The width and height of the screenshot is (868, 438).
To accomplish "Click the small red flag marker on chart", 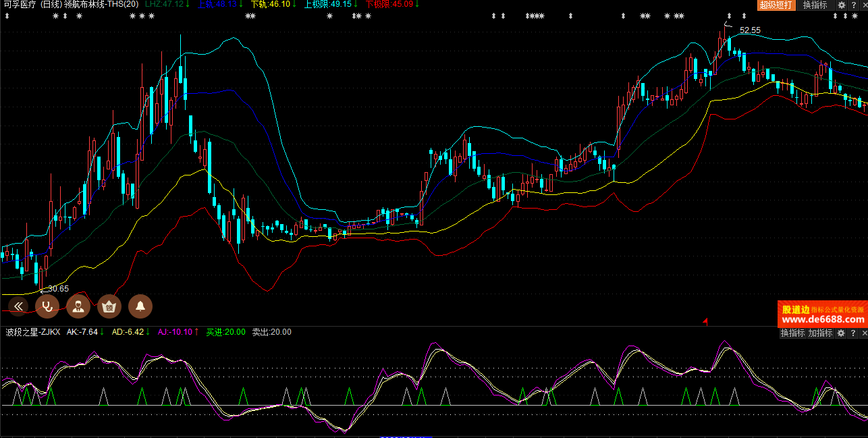I will [705, 321].
